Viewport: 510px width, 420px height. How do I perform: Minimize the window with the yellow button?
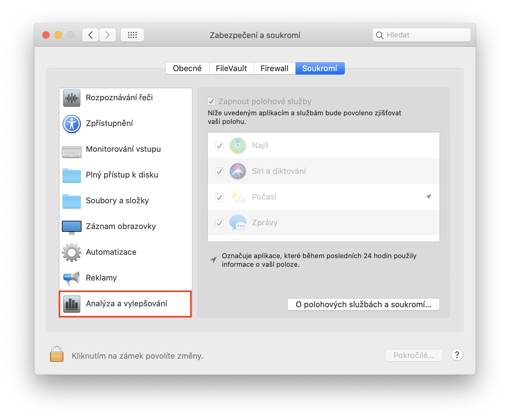point(58,35)
